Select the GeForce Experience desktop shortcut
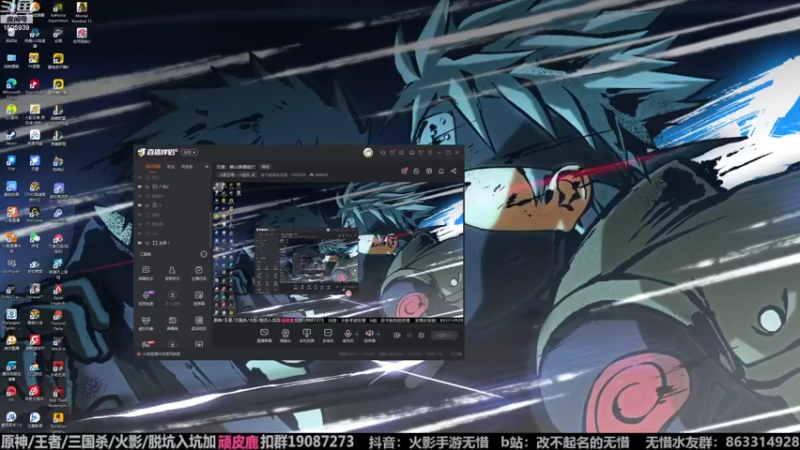 point(58,11)
